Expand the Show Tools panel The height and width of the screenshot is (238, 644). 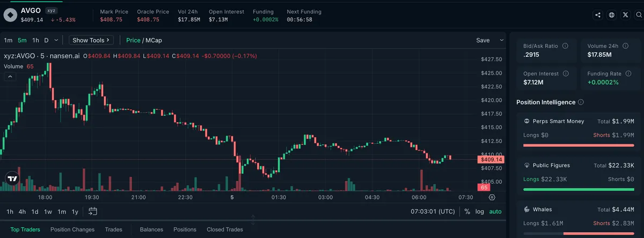point(91,40)
